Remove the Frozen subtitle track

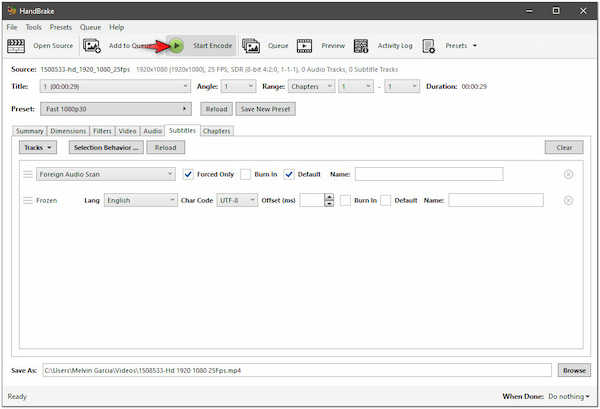569,200
